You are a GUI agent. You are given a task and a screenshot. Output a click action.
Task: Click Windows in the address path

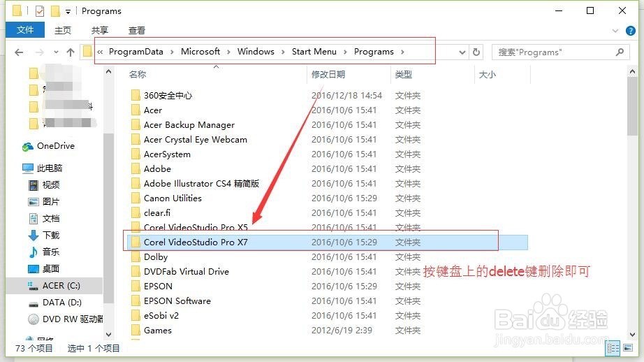(x=256, y=52)
